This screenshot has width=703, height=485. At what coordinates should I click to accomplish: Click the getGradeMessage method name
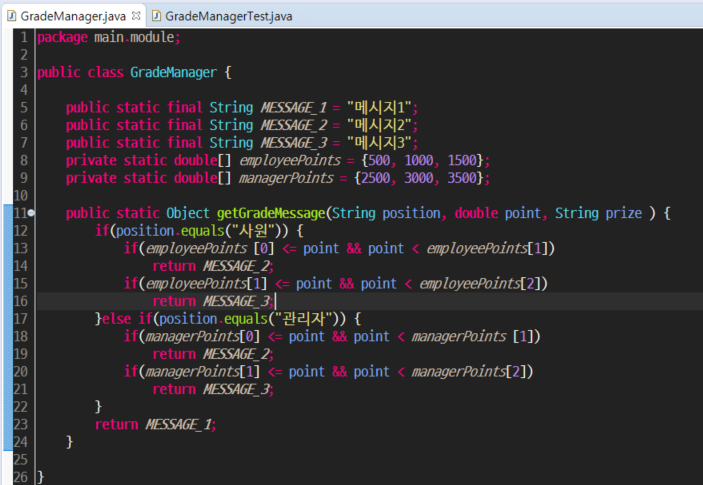(271, 213)
